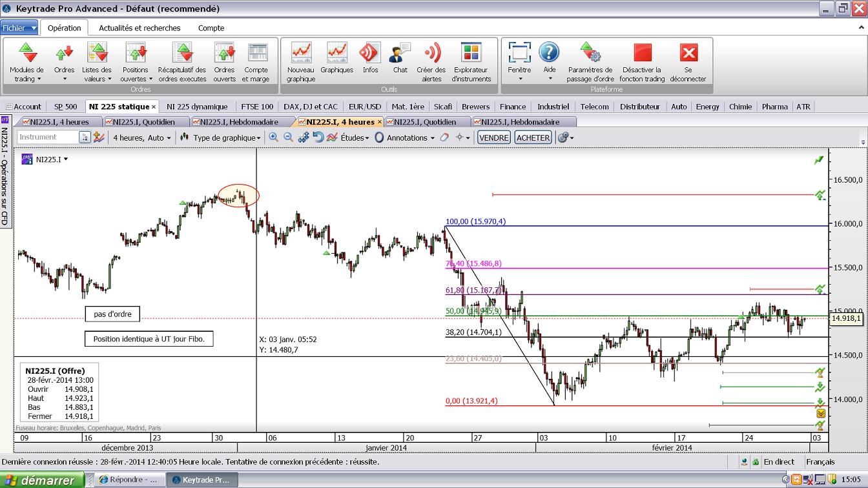Create a Nouveau graphique
This screenshot has width=868, height=488.
tap(301, 62)
